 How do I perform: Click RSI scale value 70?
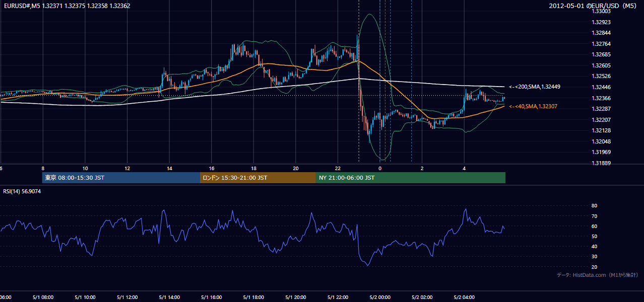pos(594,216)
